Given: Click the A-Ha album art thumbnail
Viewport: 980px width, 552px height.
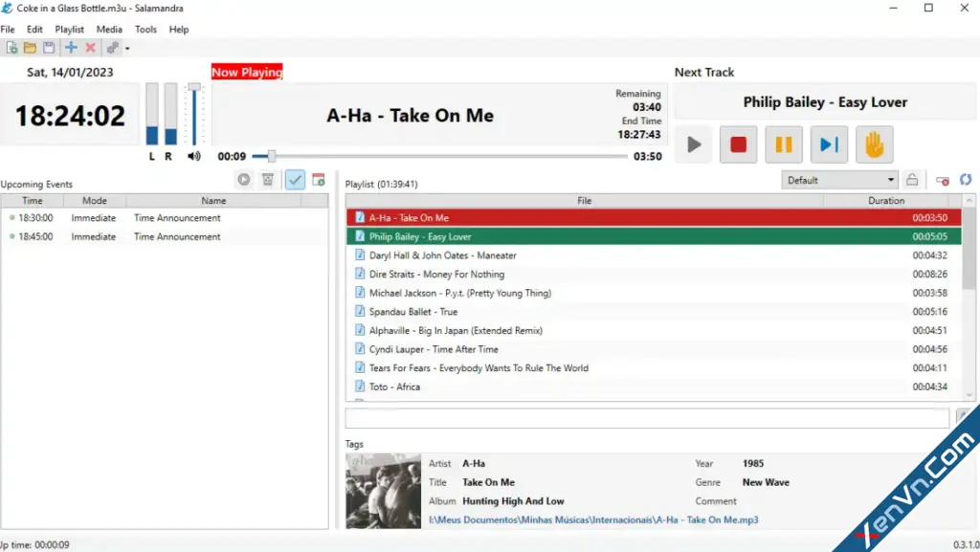Looking at the screenshot, I should point(383,492).
